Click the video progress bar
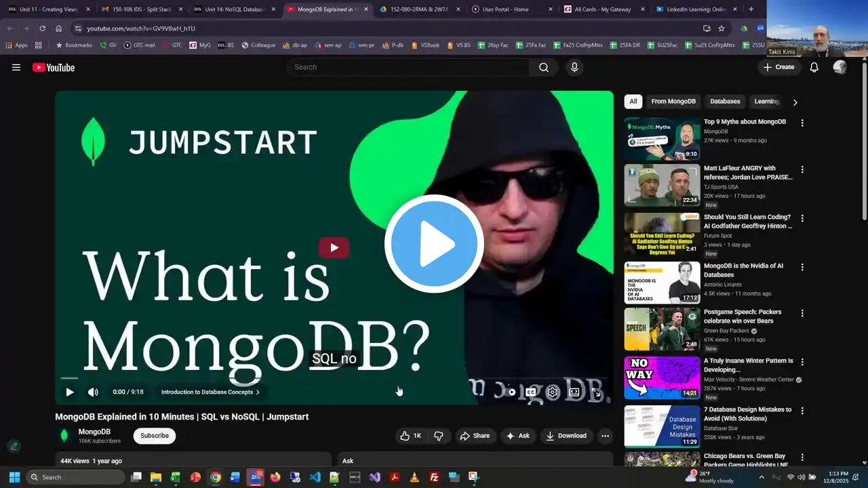Image resolution: width=868 pixels, height=488 pixels. coord(334,378)
